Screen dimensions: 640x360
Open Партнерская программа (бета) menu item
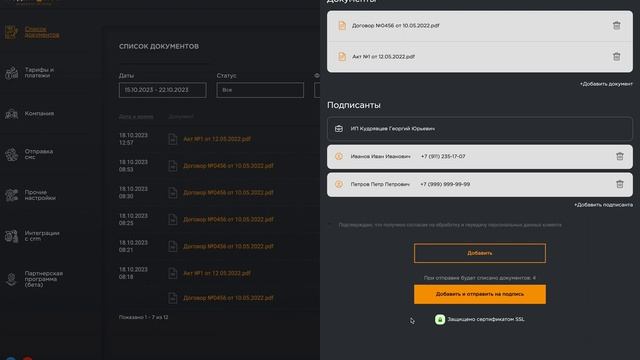[x=44, y=279]
